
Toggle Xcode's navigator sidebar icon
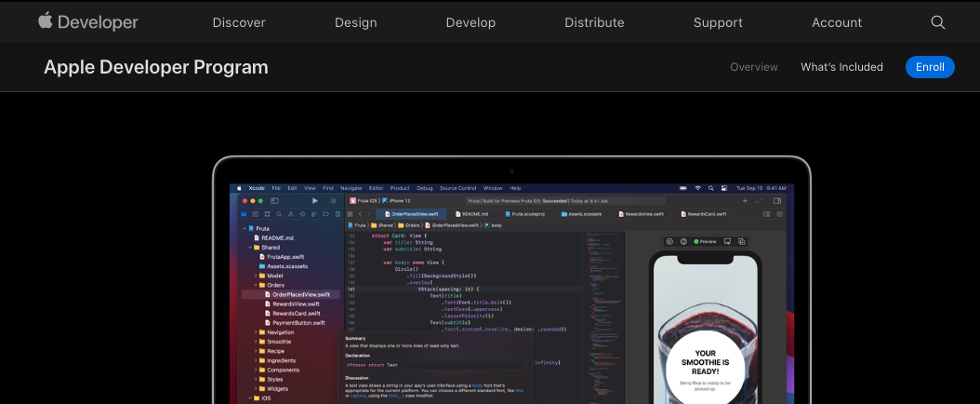(x=274, y=201)
